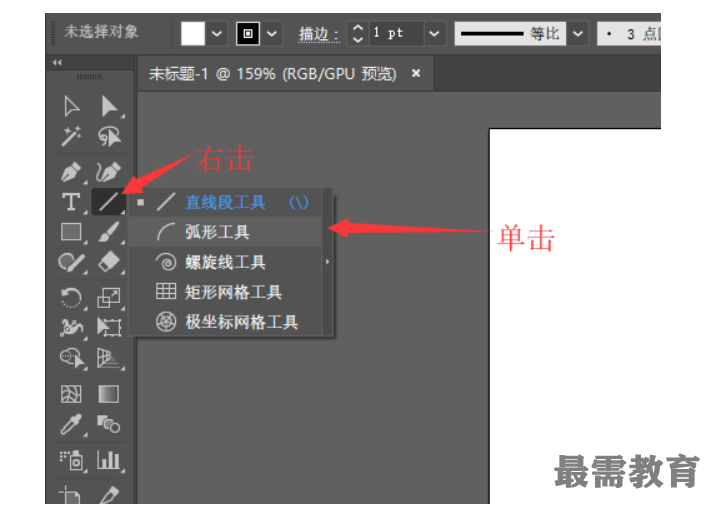
Task: Open the fill color dropdown
Action: (x=217, y=33)
